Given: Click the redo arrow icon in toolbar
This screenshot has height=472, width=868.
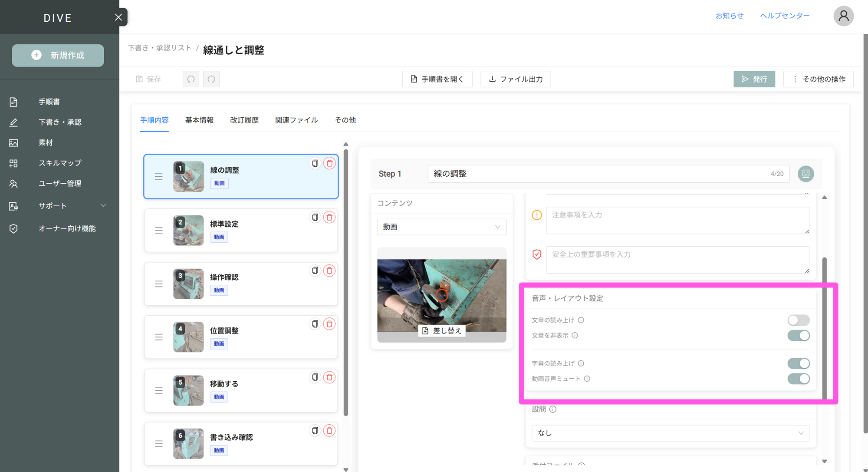Looking at the screenshot, I should click(211, 79).
